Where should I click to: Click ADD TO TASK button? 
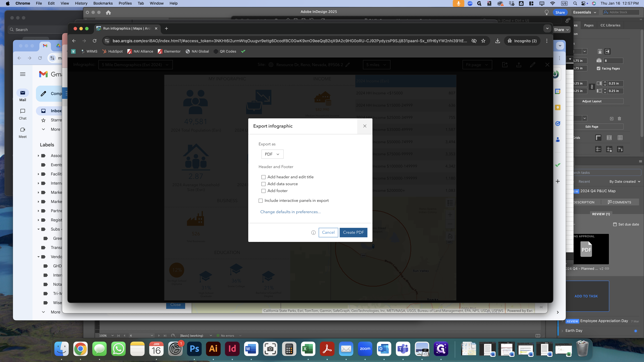[x=586, y=296]
